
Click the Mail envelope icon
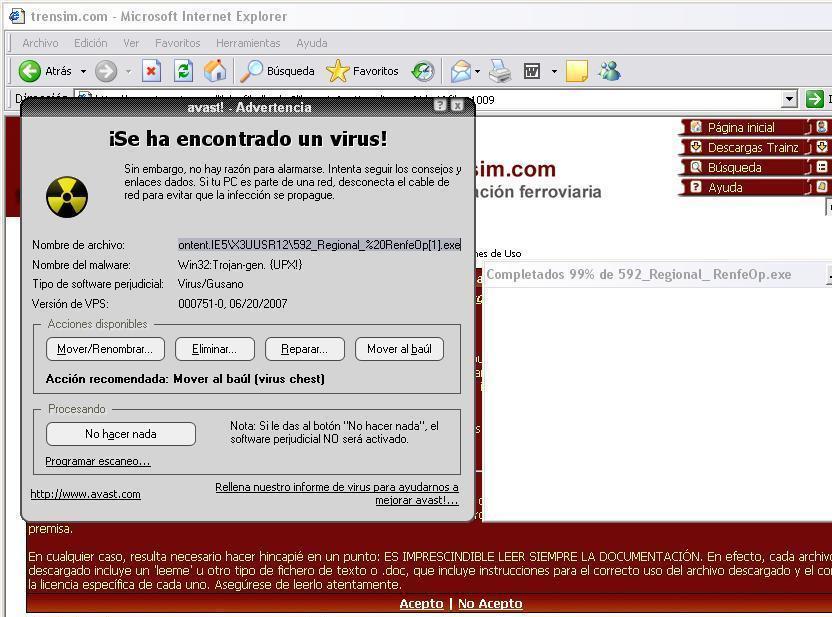point(459,71)
